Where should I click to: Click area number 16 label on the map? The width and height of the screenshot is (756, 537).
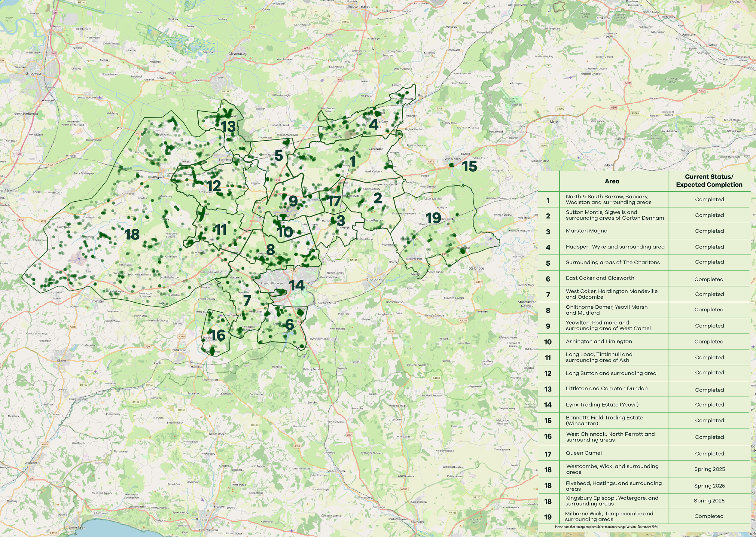click(x=218, y=335)
